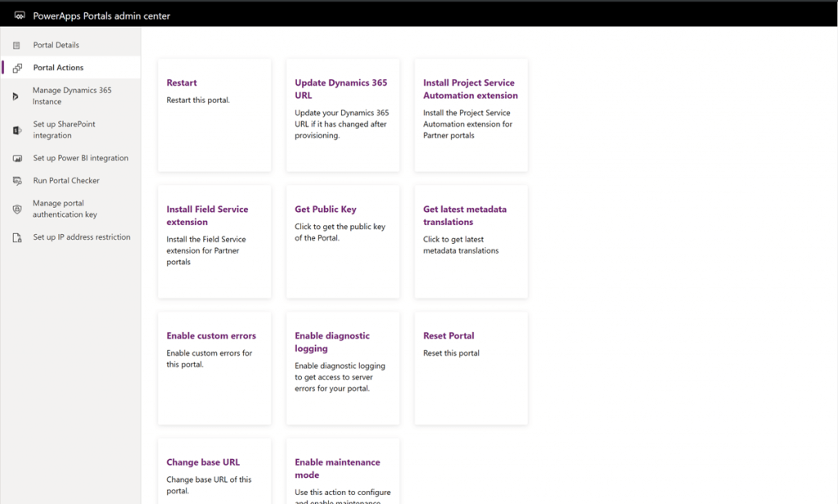Open the Portal Details menu item
The width and height of the screenshot is (838, 504).
coord(56,45)
